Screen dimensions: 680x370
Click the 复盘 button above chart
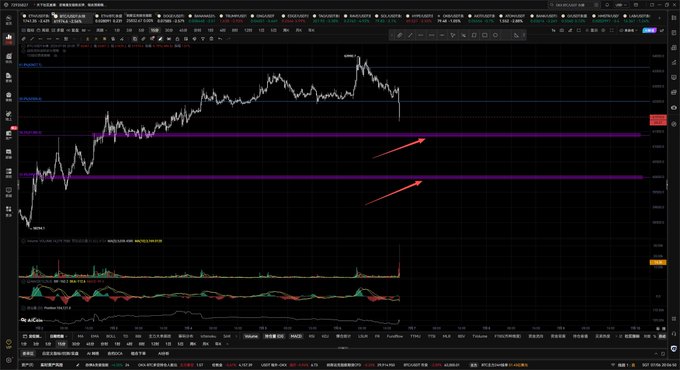click(72, 30)
